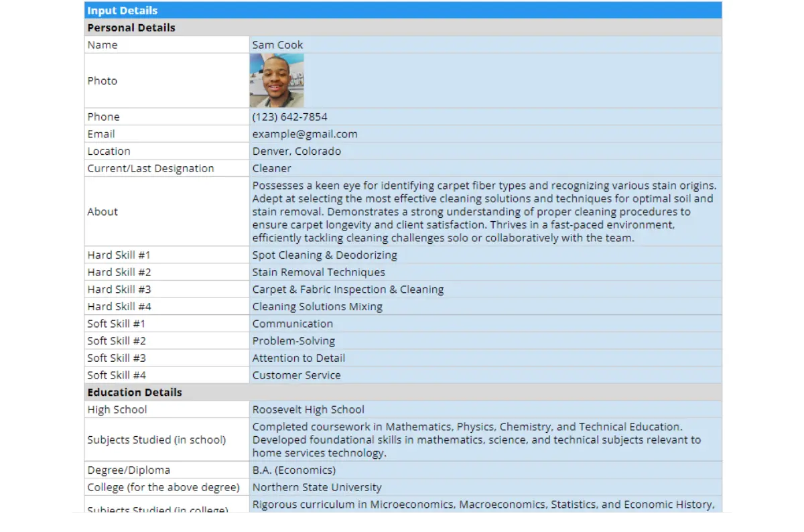This screenshot has width=804, height=532.
Task: Click the Name field containing Sam Cook
Action: click(x=485, y=45)
